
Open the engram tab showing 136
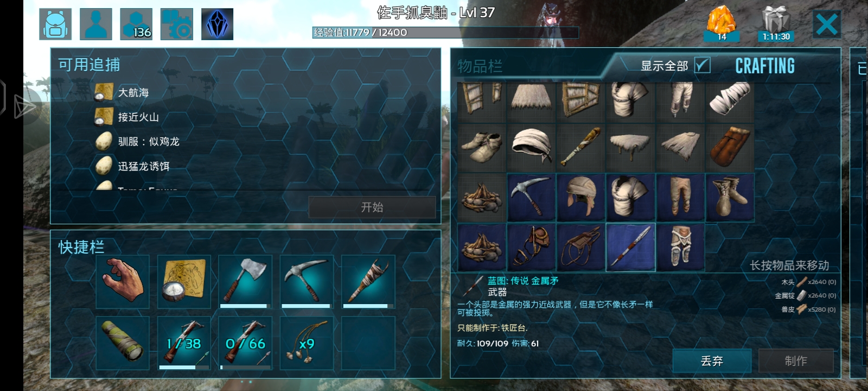[136, 24]
